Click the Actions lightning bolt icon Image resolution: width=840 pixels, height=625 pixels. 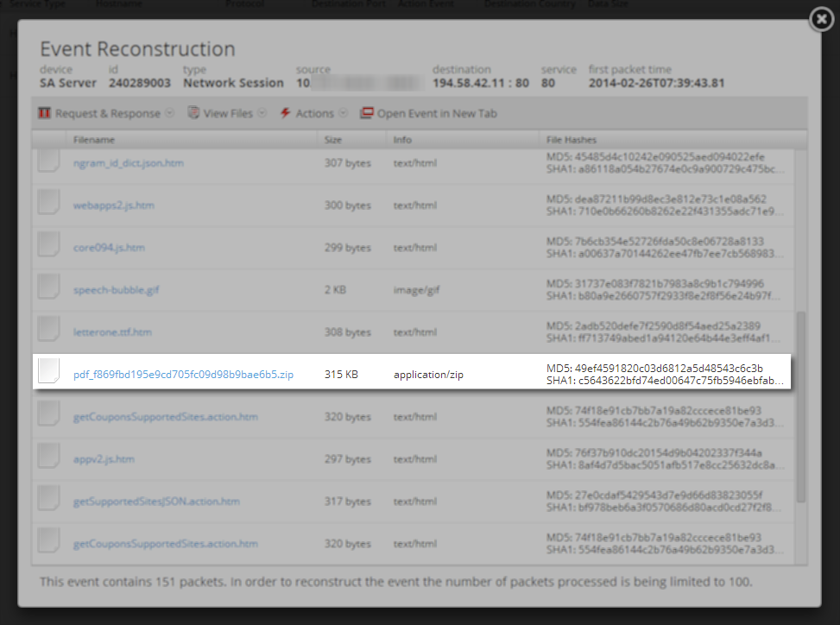pyautogui.click(x=284, y=112)
